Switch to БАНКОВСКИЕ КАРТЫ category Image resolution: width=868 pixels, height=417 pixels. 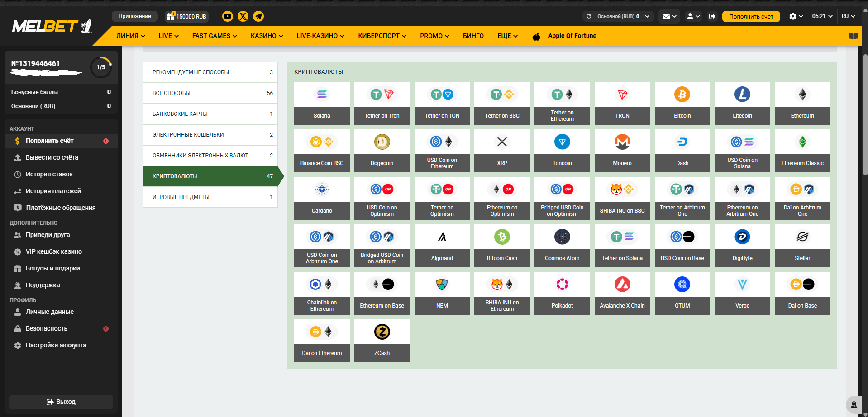pyautogui.click(x=210, y=114)
